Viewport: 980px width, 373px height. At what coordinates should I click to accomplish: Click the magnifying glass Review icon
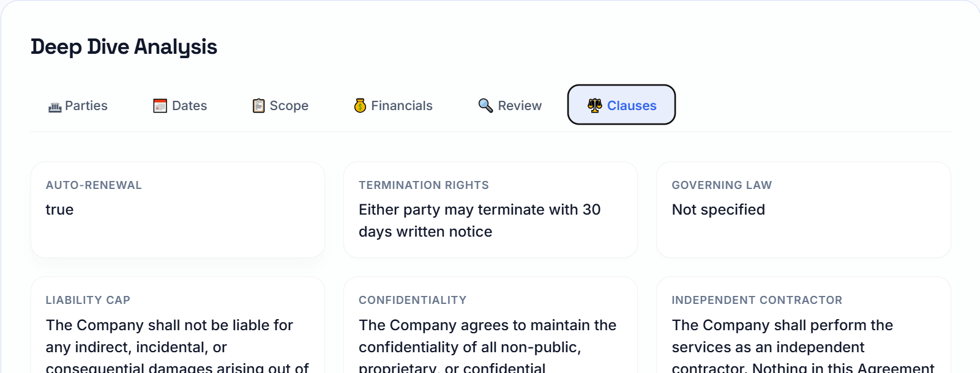pyautogui.click(x=485, y=106)
